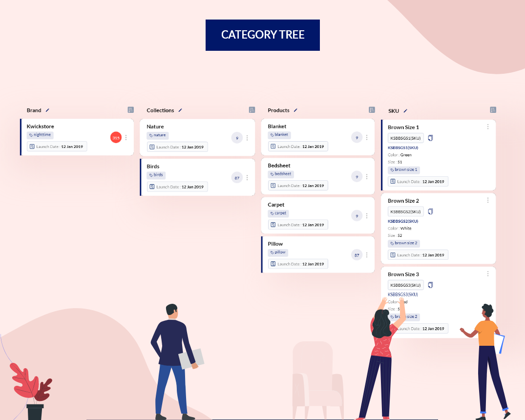Image resolution: width=525 pixels, height=420 pixels.
Task: Click the edit pencil beside the Brand heading
Action: (47, 110)
